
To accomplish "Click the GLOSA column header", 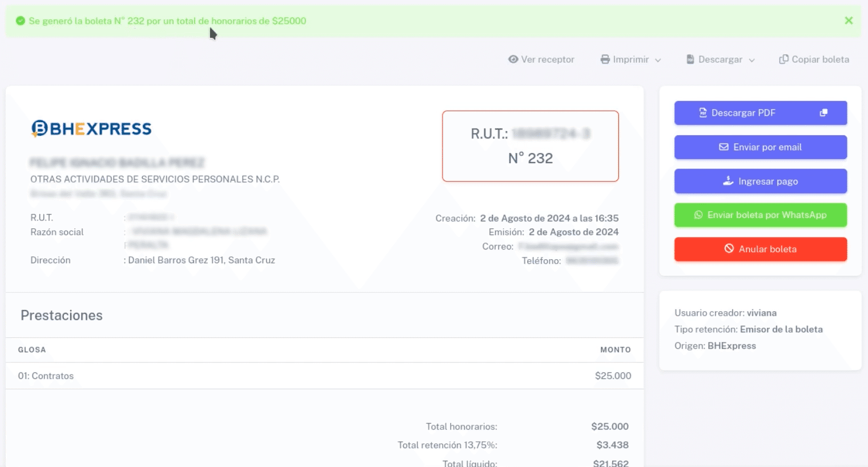I will tap(32, 350).
